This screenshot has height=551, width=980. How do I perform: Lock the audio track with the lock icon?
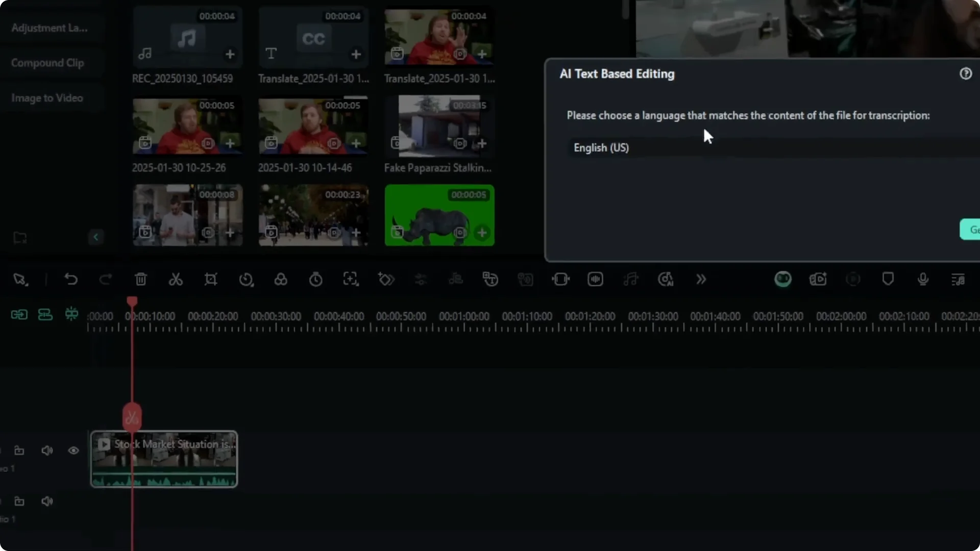click(19, 501)
